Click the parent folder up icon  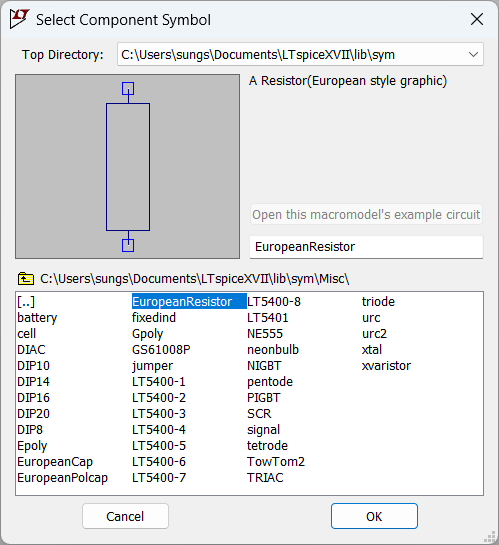click(26, 279)
